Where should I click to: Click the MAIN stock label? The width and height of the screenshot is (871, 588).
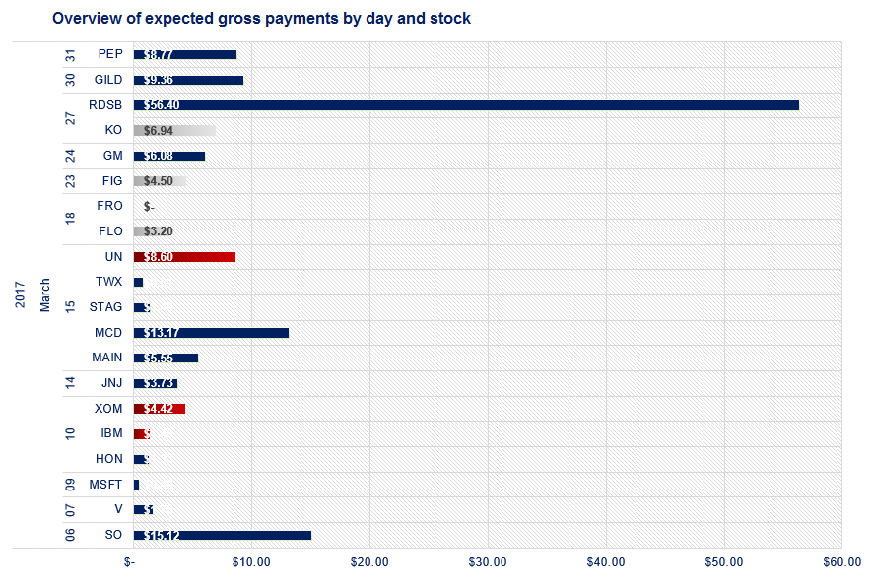107,357
